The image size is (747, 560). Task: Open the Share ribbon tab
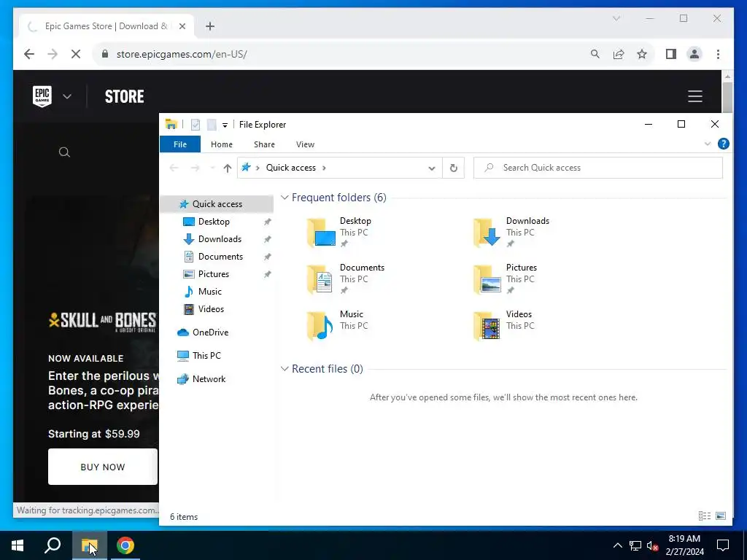[x=264, y=144]
